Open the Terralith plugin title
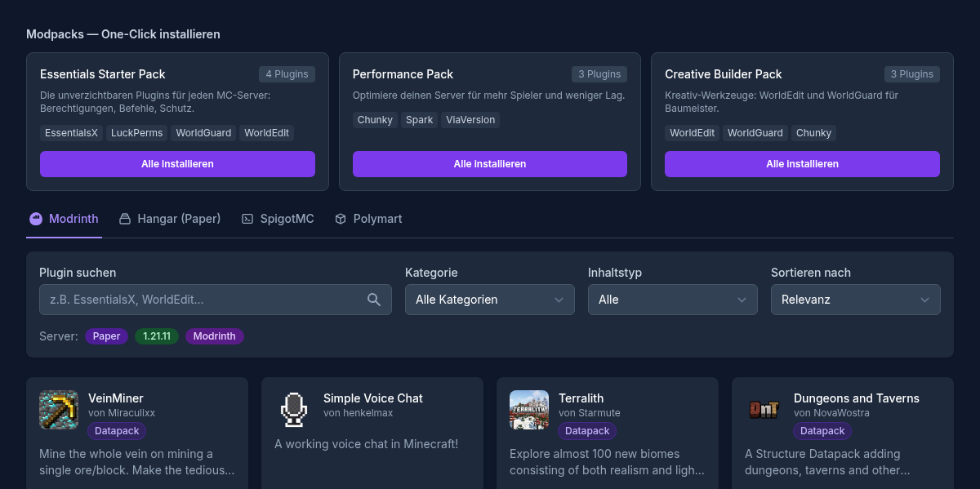Viewport: 980px width, 489px height. click(581, 398)
